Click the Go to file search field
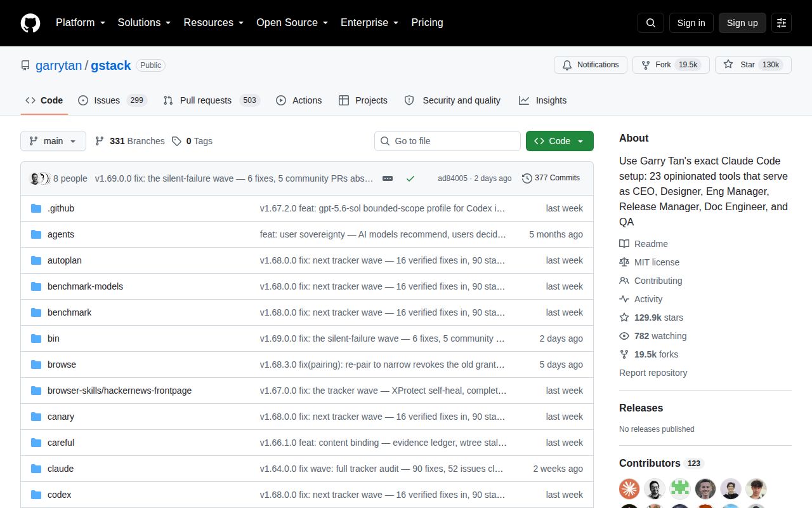Image resolution: width=812 pixels, height=508 pixels. point(447,141)
